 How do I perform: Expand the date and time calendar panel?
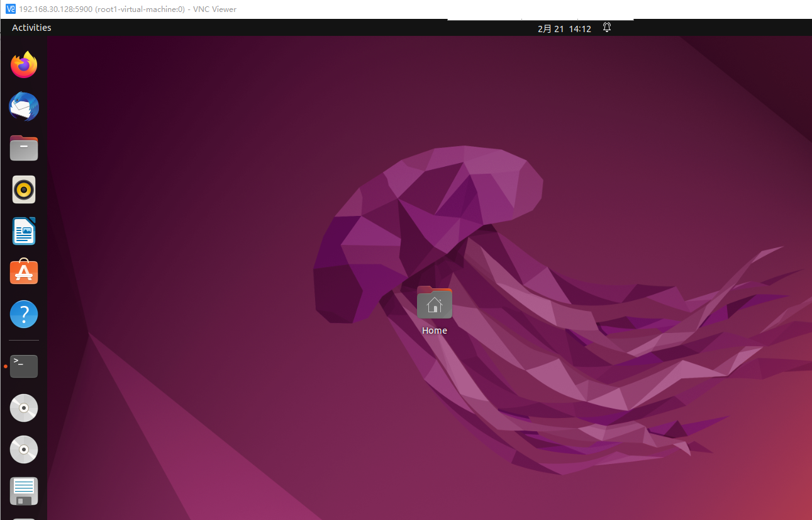coord(564,28)
